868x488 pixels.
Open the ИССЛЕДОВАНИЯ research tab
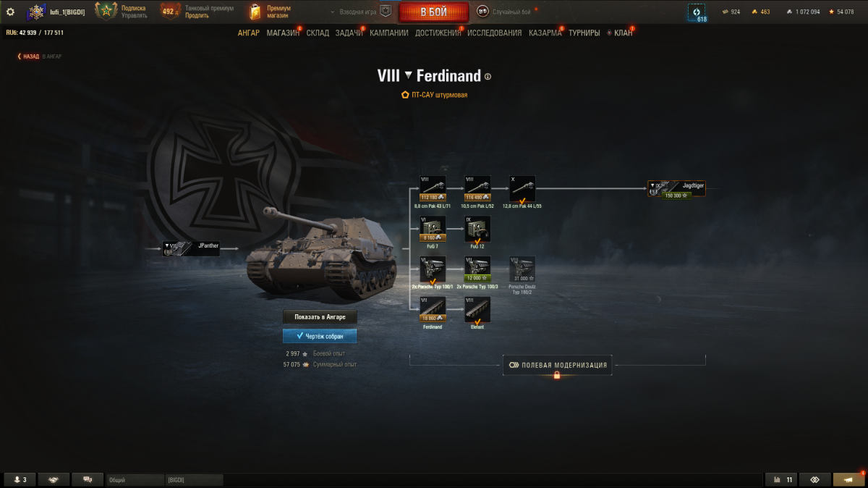point(494,33)
